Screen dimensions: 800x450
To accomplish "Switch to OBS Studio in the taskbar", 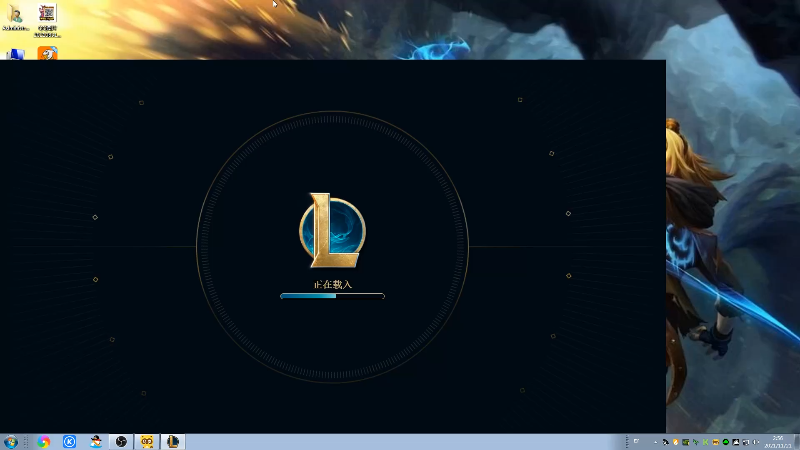I will pos(121,441).
